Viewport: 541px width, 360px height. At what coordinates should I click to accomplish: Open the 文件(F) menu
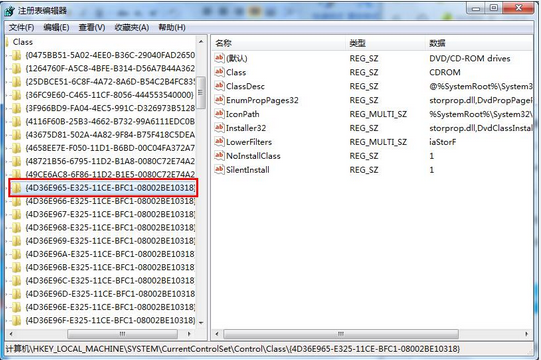pos(21,27)
